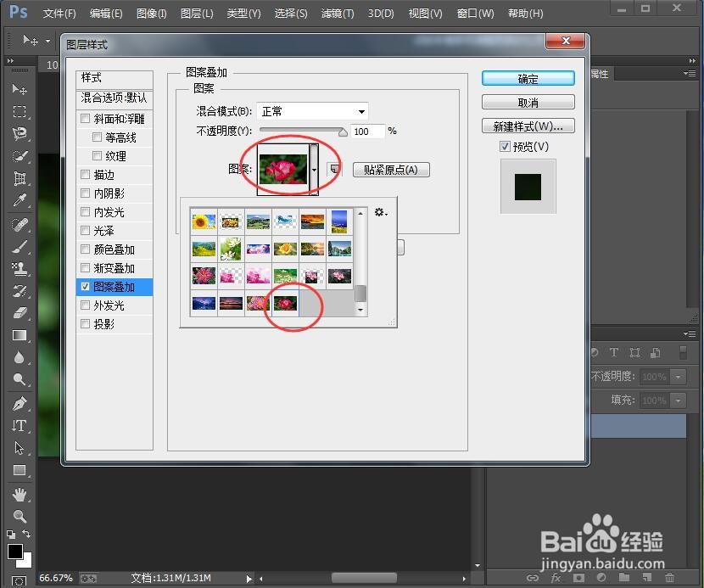Toggle the 预览(V) checkbox
The width and height of the screenshot is (704, 588).
pos(506,147)
